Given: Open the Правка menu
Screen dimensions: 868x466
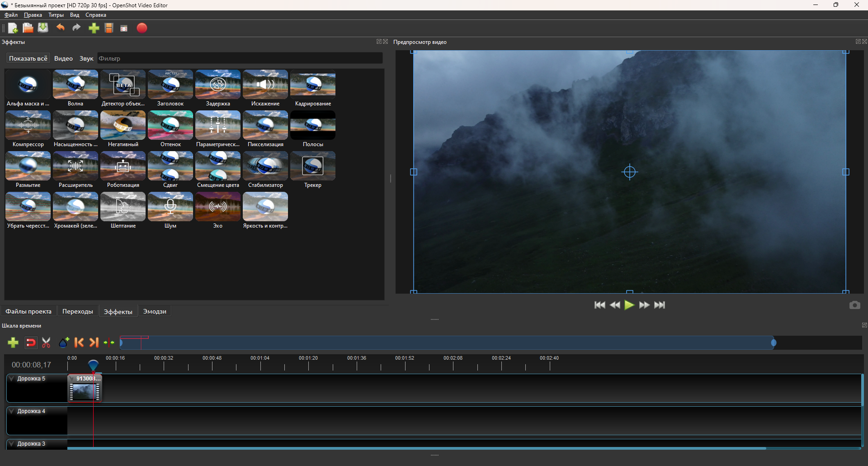Looking at the screenshot, I should (x=33, y=15).
